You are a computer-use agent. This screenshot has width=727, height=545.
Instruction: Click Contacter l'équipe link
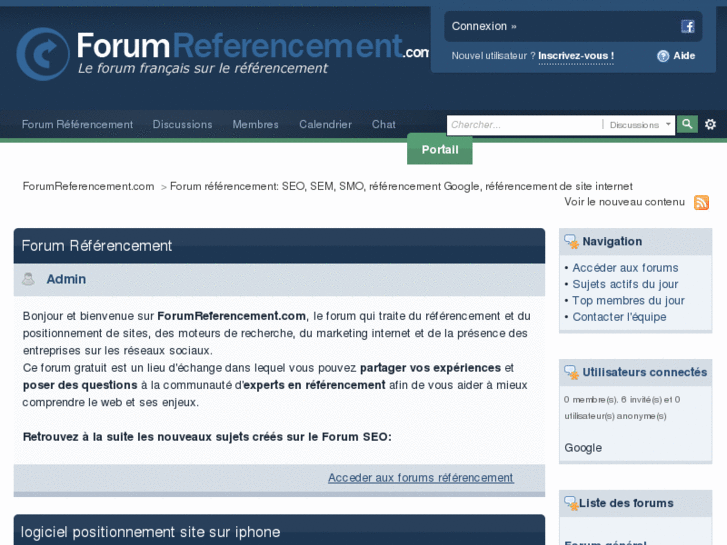click(619, 317)
